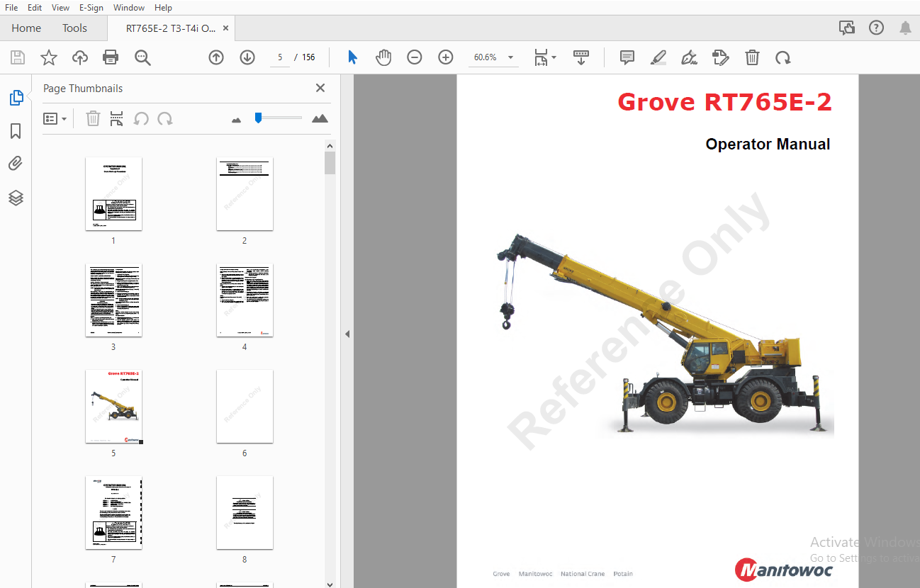This screenshot has width=920, height=588.
Task: Select page 5 thumbnail with crane
Action: point(113,407)
